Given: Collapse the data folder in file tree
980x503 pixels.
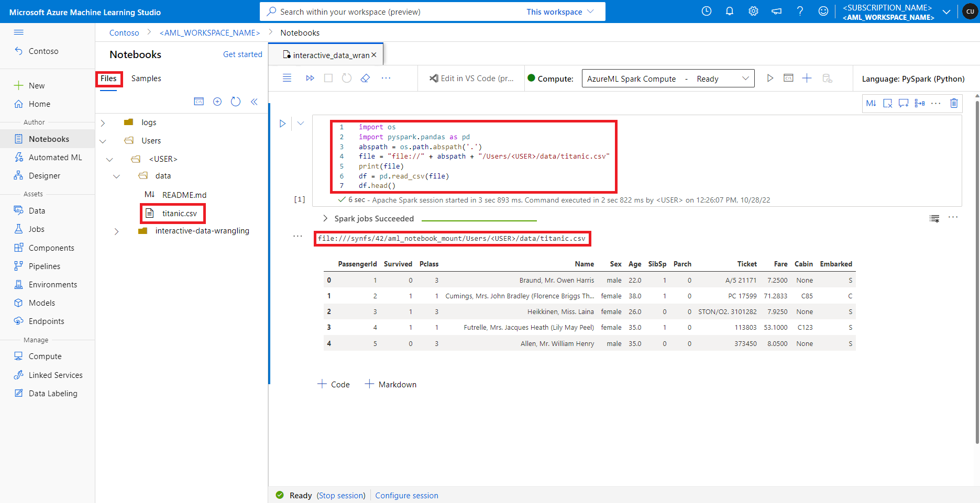Looking at the screenshot, I should [x=116, y=176].
